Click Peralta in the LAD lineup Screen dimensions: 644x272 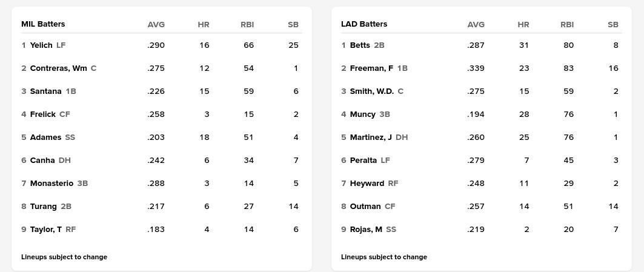pos(363,161)
